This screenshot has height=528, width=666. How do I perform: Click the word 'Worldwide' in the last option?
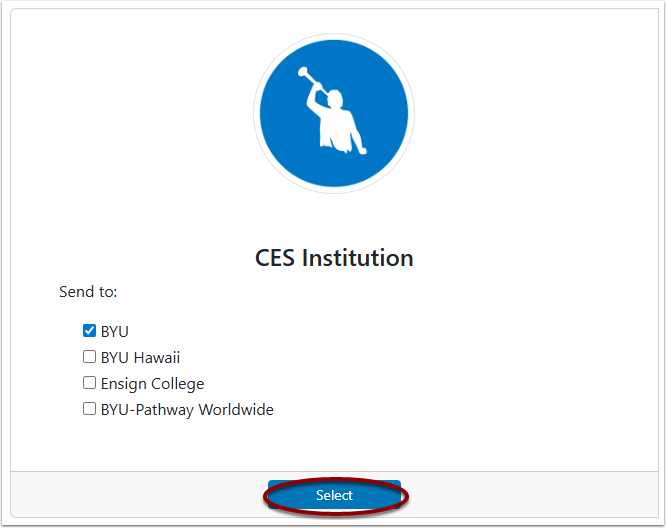click(x=236, y=410)
